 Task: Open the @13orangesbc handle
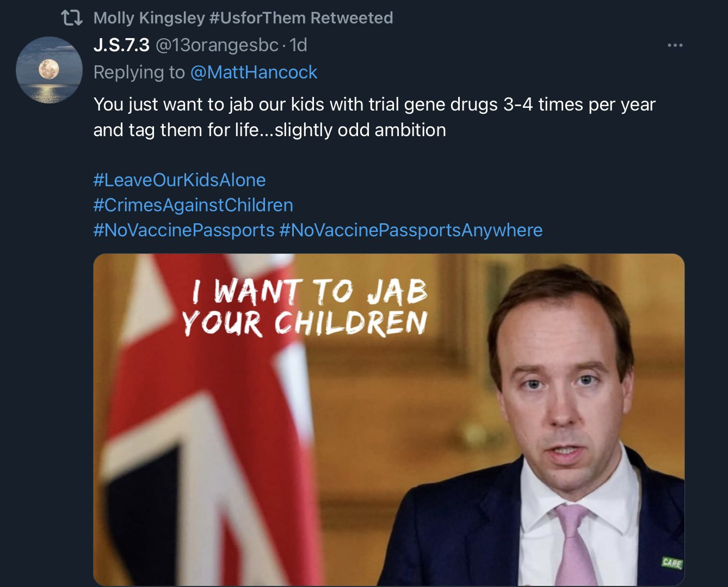point(217,45)
